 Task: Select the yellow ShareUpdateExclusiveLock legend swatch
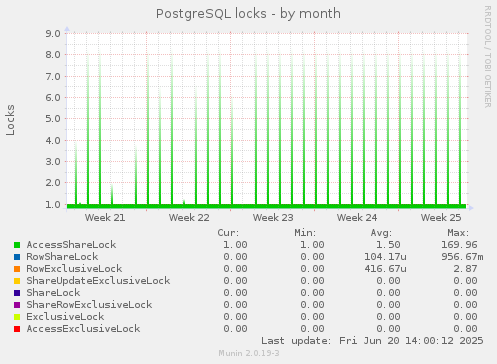[17, 281]
